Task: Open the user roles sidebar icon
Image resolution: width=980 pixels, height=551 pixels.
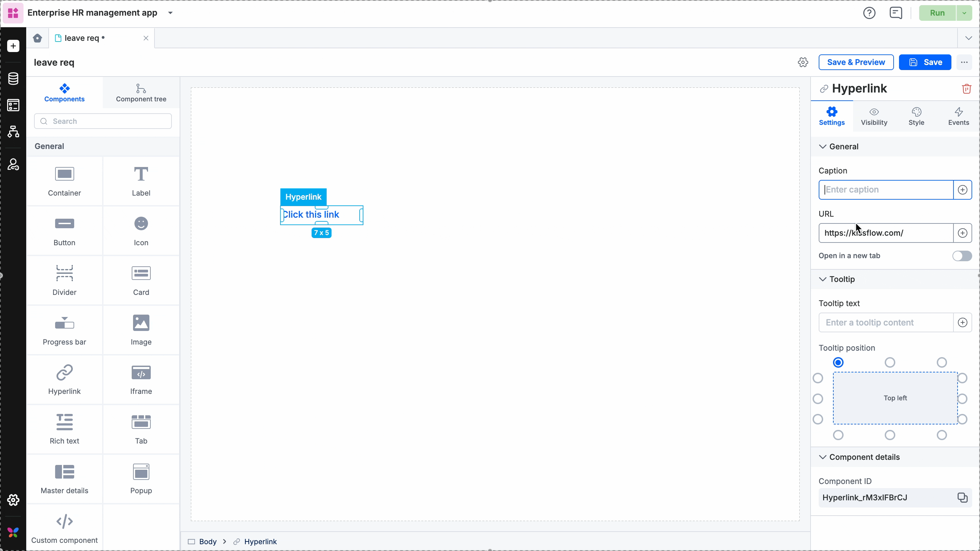Action: click(x=13, y=165)
